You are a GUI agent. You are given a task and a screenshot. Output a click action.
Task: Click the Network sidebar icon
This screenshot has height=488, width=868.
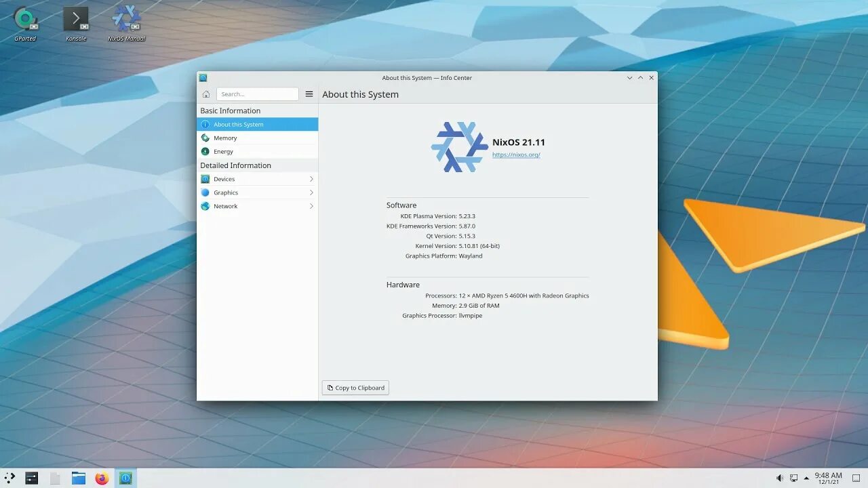pos(205,206)
